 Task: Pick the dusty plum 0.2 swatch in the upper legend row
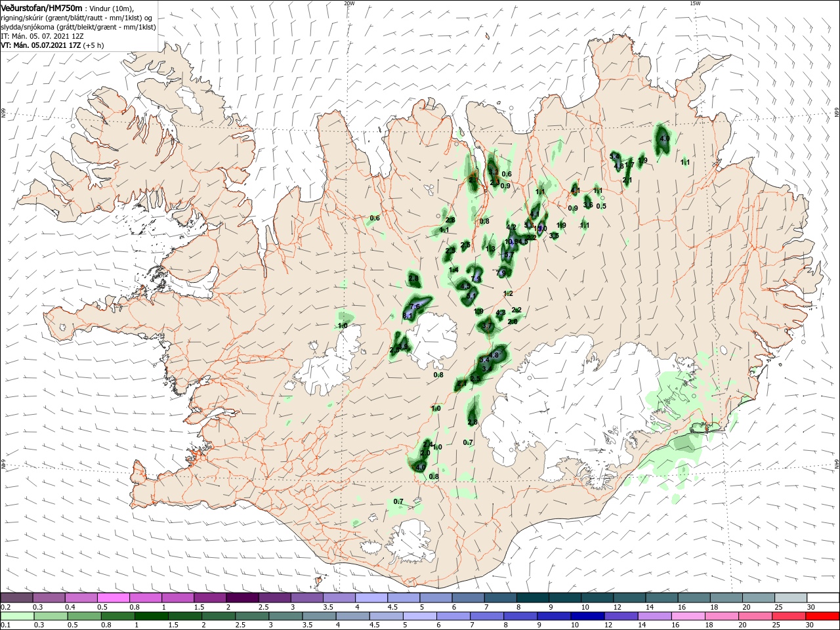coord(16,598)
